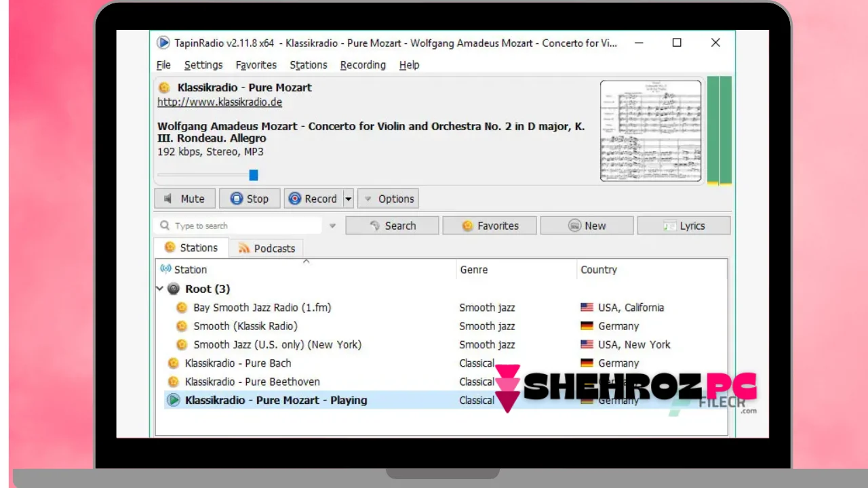This screenshot has width=868, height=488.
Task: Click the sheet music album art thumbnail
Action: tap(651, 131)
